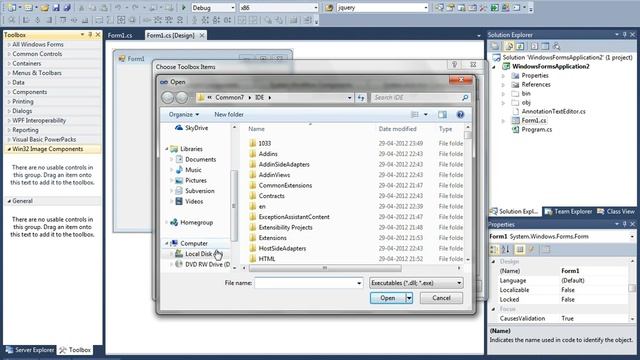Collapse the Libraries node in navigation pane
Screen dimensions: 640x360
click(x=167, y=149)
